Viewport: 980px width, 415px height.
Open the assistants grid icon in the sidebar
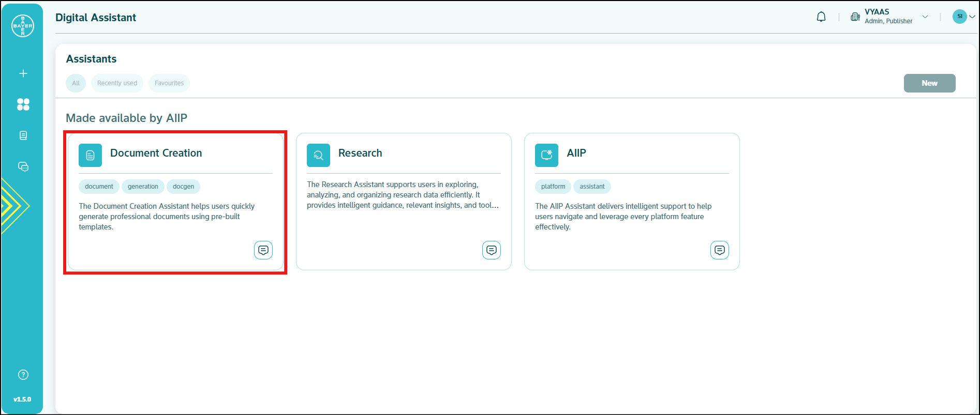(x=23, y=104)
